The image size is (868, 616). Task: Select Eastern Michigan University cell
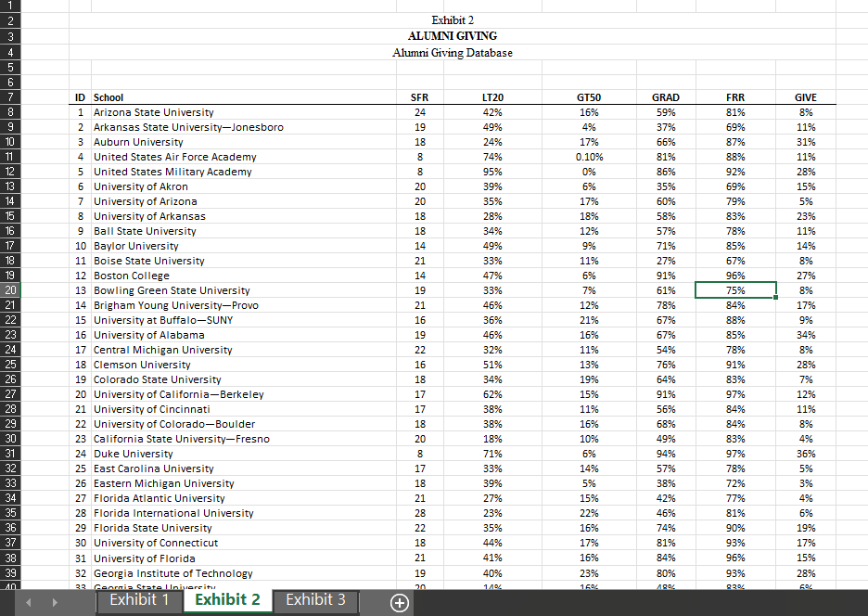[x=244, y=483]
